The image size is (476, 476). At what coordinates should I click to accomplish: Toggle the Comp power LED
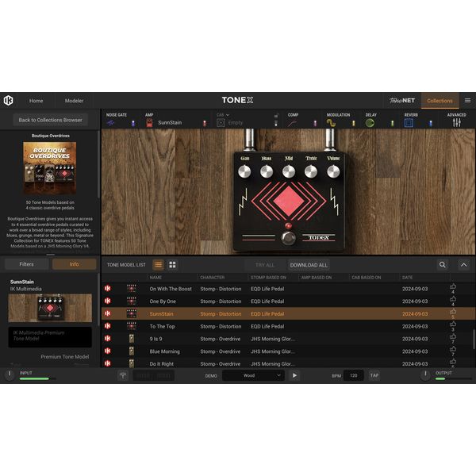tap(315, 123)
